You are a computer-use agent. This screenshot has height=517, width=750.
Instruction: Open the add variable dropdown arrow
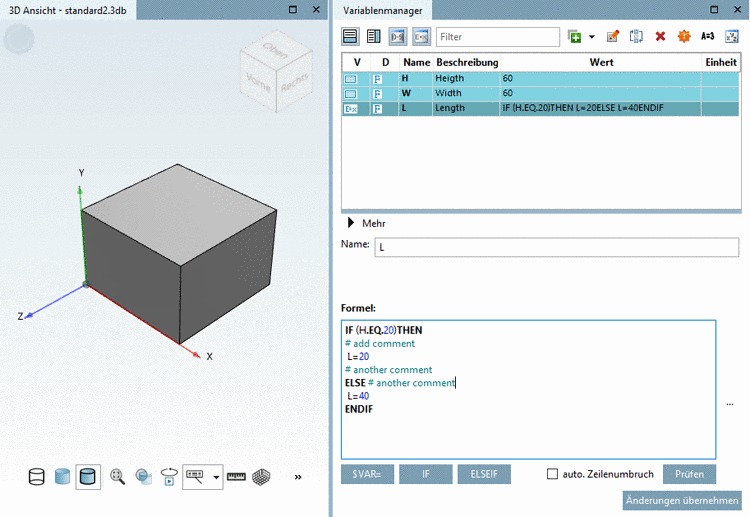tap(592, 37)
